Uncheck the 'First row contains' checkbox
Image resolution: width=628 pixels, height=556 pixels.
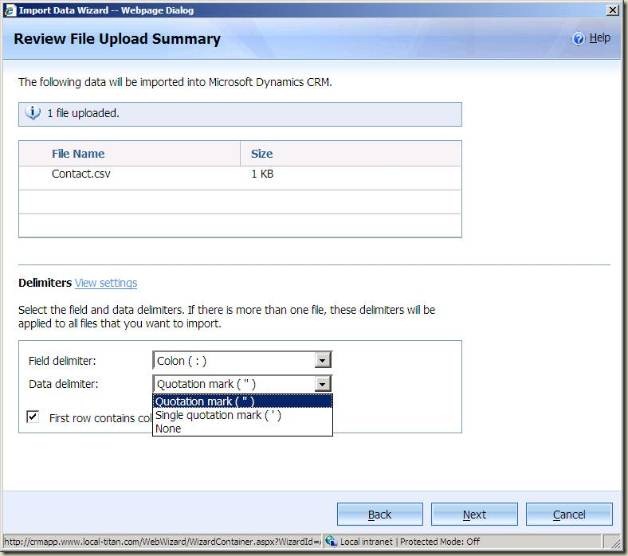pos(33,417)
